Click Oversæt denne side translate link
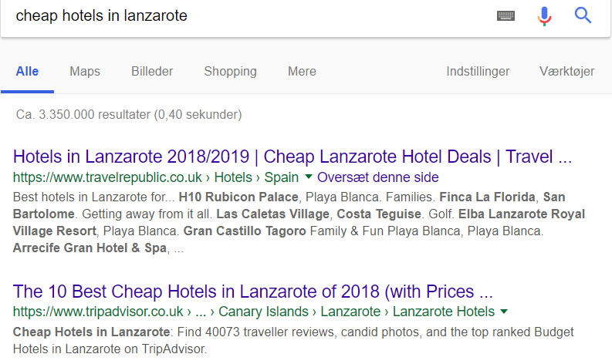Viewport: 612px width, 364px height. click(x=378, y=177)
